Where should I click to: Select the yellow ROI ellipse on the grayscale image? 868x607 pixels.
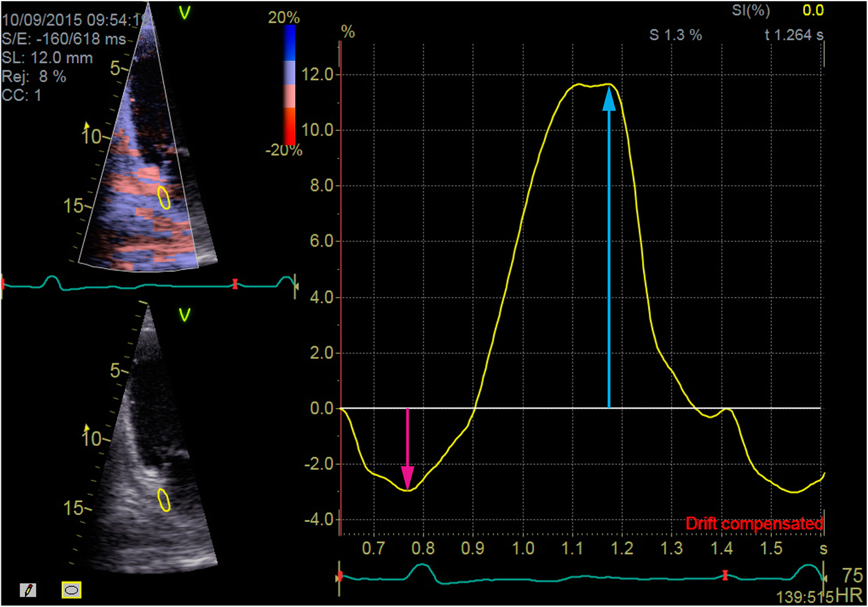click(x=162, y=500)
